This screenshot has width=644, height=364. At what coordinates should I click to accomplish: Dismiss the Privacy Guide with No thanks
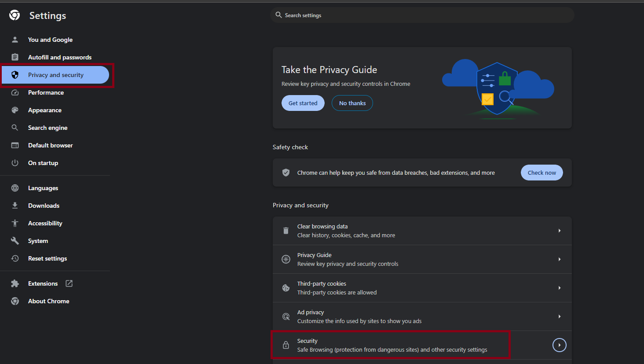tap(352, 103)
